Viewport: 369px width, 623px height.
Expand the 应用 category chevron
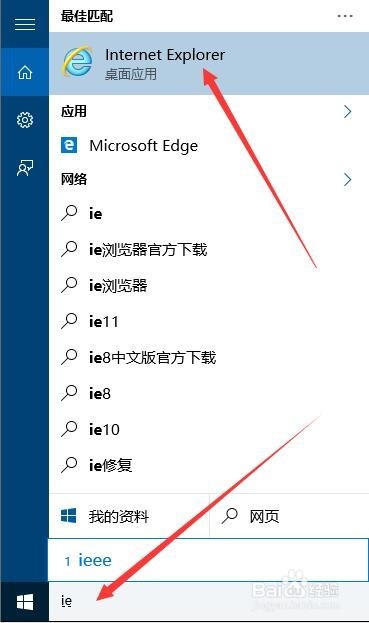(x=348, y=112)
